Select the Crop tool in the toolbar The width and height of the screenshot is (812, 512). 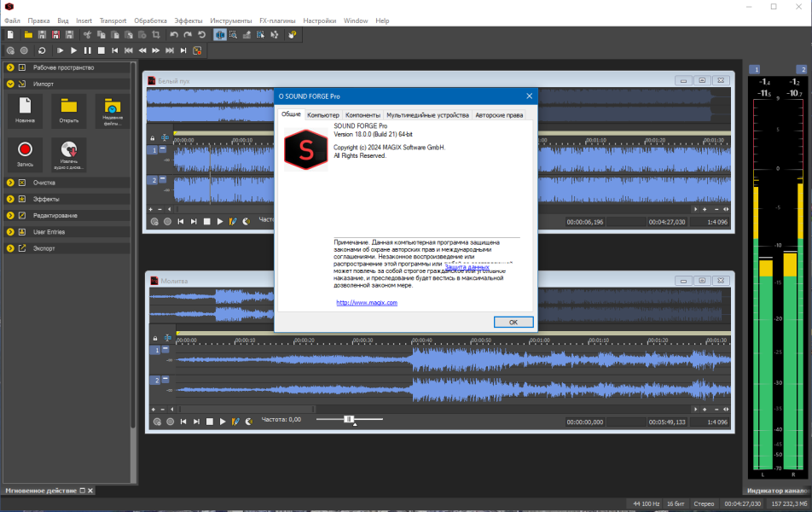156,35
